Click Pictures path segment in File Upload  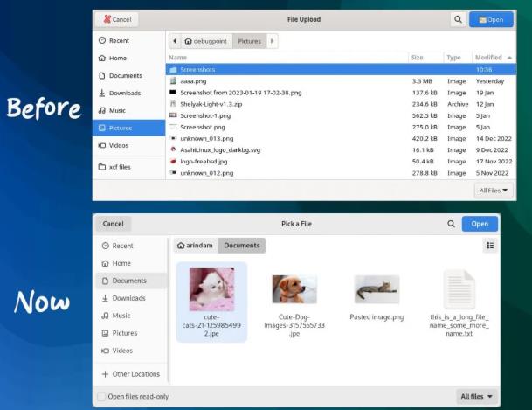pos(249,41)
